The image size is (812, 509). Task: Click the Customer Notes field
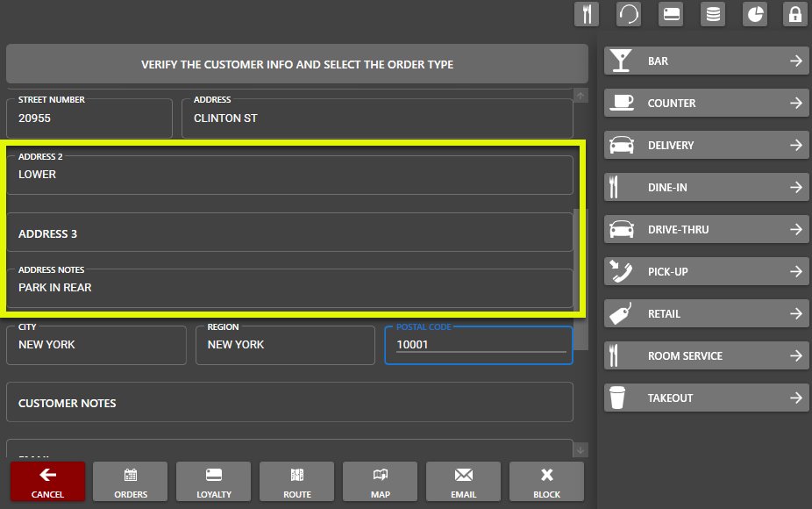click(x=289, y=403)
